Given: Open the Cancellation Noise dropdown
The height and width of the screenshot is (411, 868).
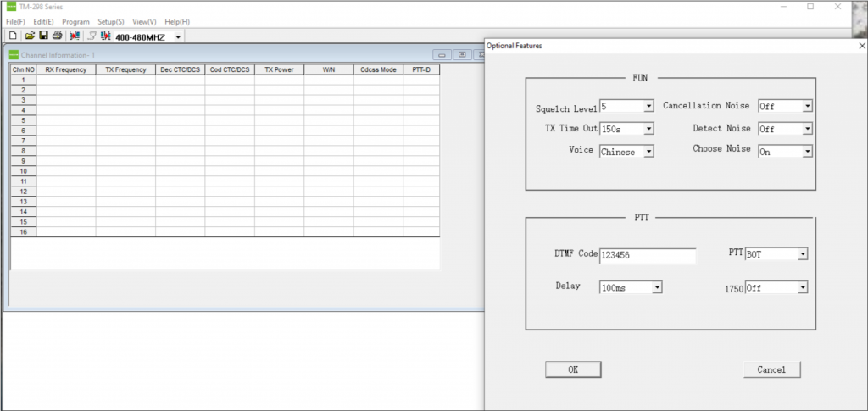Looking at the screenshot, I should tap(807, 107).
